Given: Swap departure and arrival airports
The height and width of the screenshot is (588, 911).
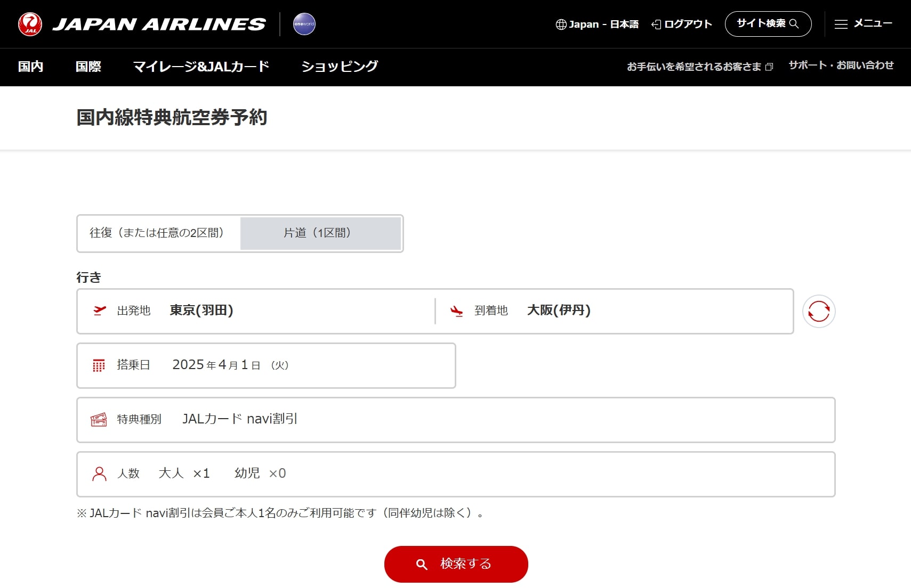Looking at the screenshot, I should click(819, 312).
